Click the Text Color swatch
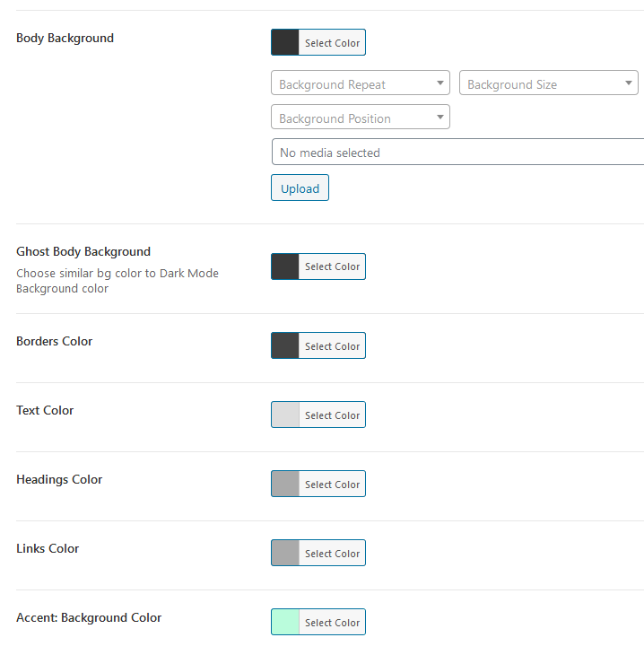 click(285, 415)
